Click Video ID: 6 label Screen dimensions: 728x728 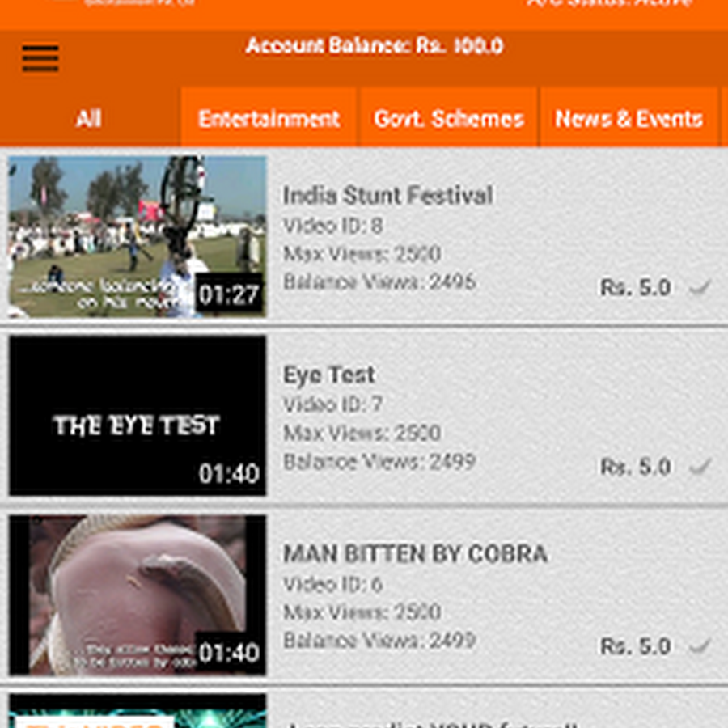pos(333,583)
